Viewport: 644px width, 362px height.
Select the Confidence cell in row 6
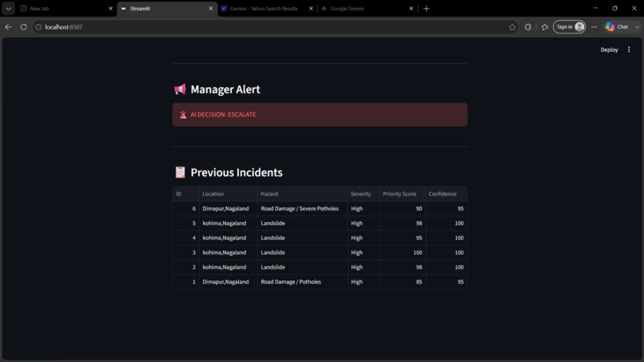(447, 209)
